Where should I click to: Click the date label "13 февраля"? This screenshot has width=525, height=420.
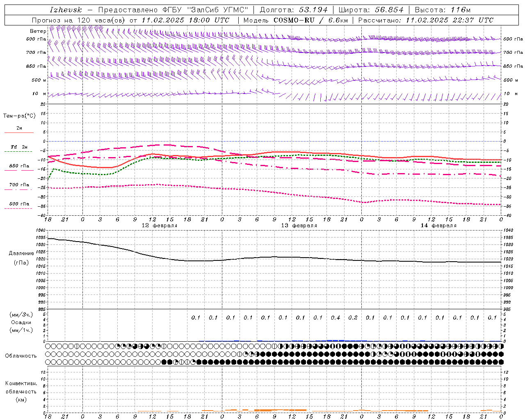[x=299, y=226]
